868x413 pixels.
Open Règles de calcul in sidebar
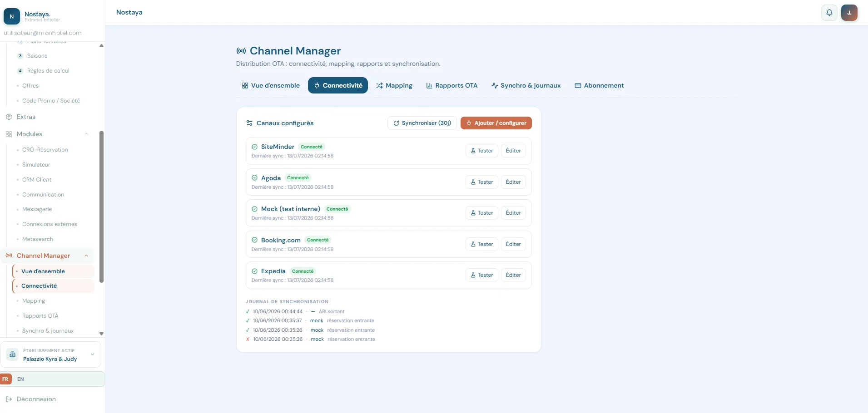tap(48, 71)
